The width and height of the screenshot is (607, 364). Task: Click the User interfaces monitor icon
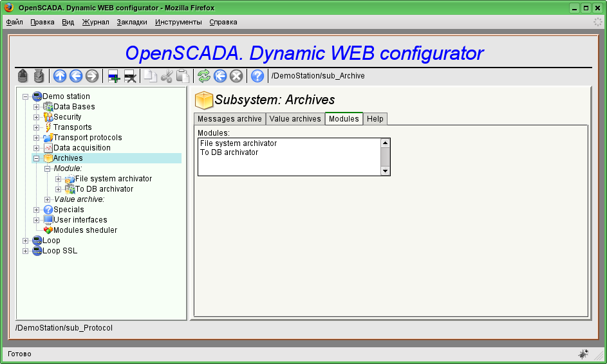[48, 220]
